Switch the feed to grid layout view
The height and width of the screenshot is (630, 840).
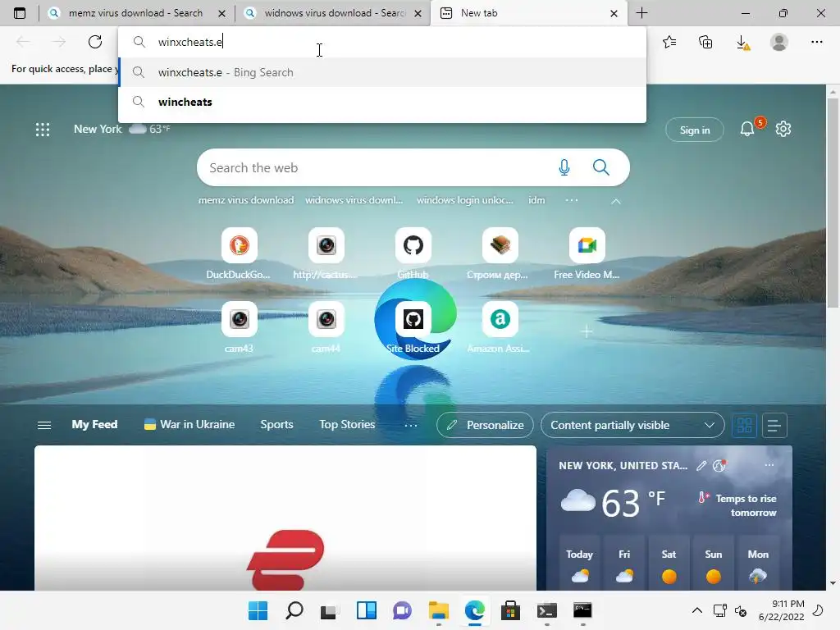tap(745, 426)
